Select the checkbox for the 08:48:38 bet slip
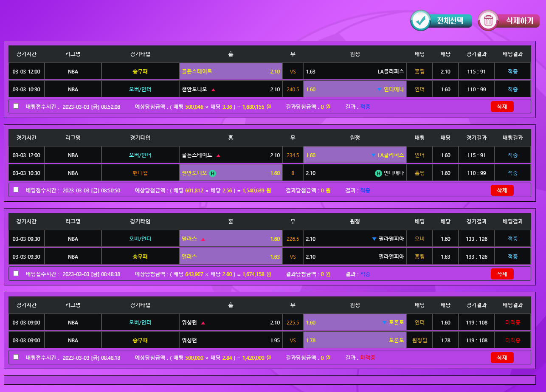The image size is (546, 392). [16, 274]
